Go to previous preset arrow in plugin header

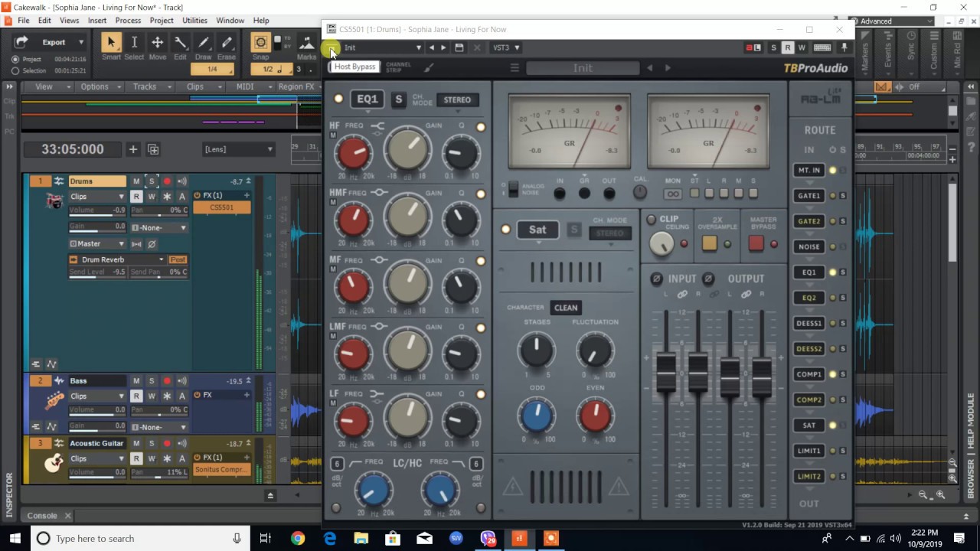432,47
